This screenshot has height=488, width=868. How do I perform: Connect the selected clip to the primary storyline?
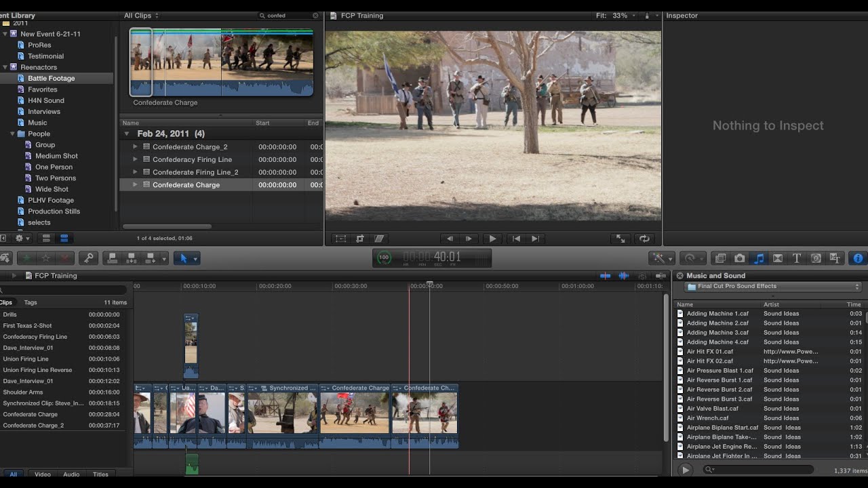click(113, 258)
